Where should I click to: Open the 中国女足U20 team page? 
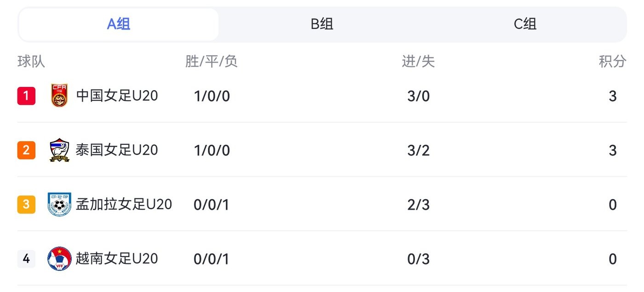117,96
